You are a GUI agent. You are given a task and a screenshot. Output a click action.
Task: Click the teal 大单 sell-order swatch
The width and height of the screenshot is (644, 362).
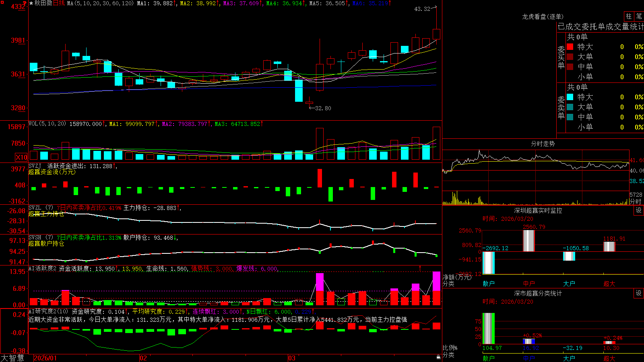[570, 107]
